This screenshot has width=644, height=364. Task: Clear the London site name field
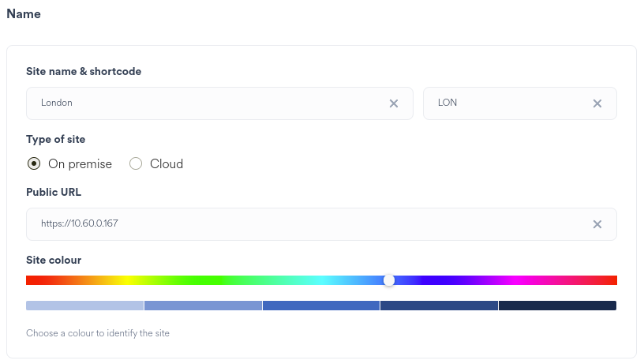[x=393, y=103]
